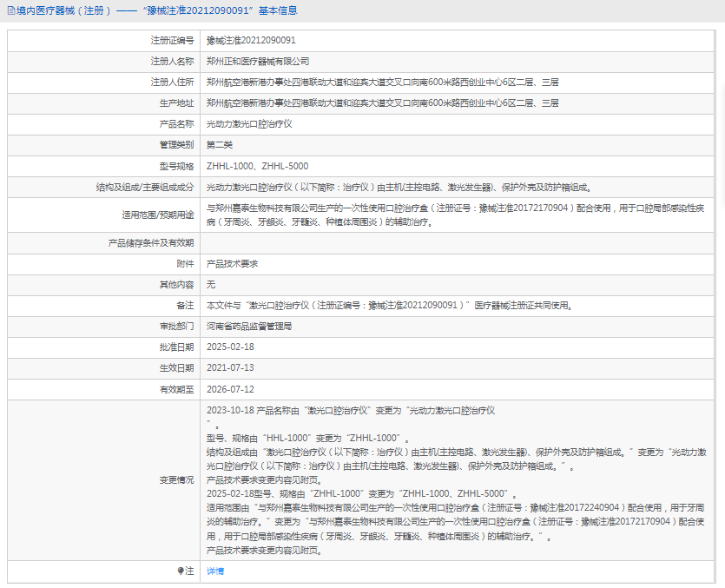725x588 pixels.
Task: Click the address value in 注册人住所 row
Action: point(382,83)
